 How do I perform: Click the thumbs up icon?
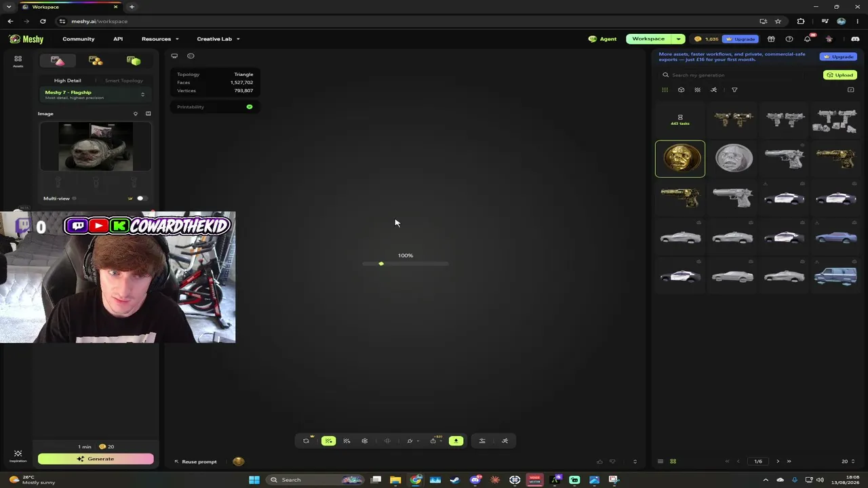(x=599, y=462)
